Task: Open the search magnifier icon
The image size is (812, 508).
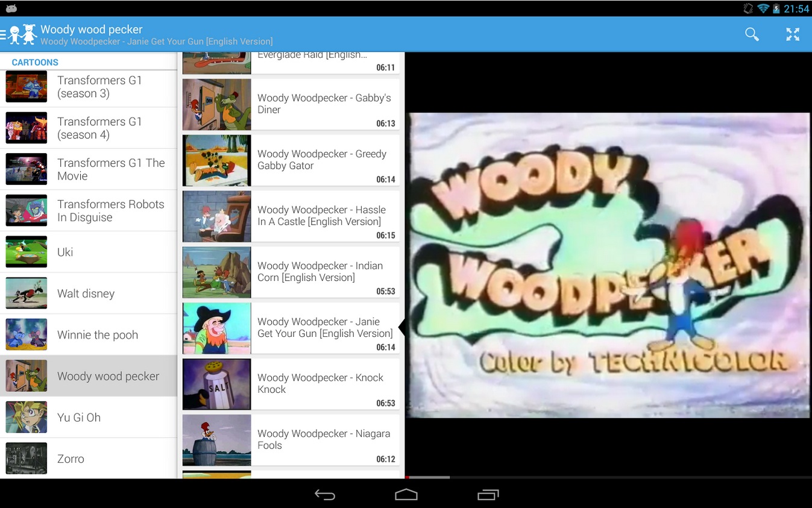Action: (752, 34)
